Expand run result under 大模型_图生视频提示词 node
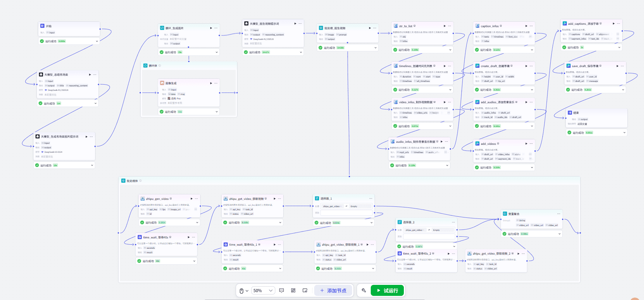This screenshot has height=300, width=644. click(x=301, y=52)
